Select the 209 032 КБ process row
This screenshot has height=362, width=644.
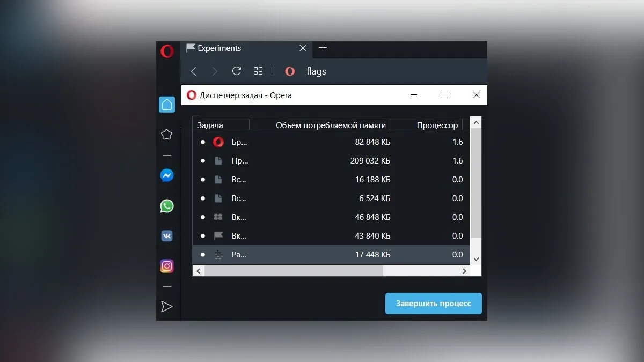331,161
